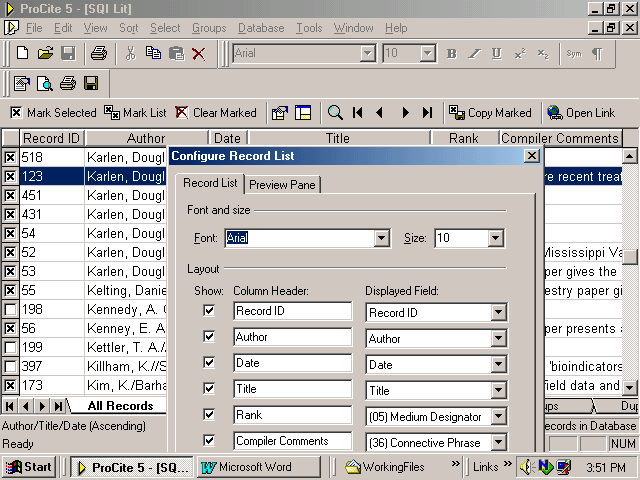Open Displayed Field dropdown showing Title
640x480 pixels.
pyautogui.click(x=498, y=391)
